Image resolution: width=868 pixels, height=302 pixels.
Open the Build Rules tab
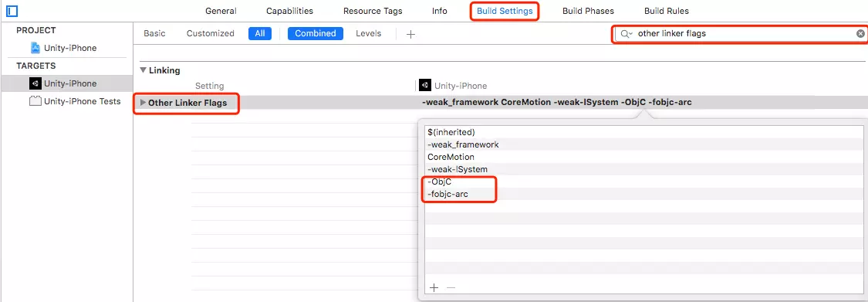click(667, 11)
